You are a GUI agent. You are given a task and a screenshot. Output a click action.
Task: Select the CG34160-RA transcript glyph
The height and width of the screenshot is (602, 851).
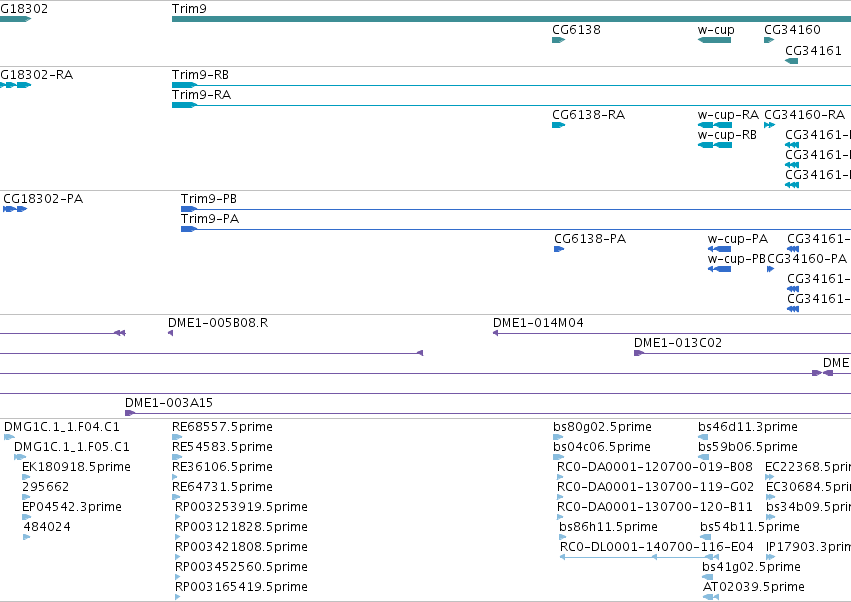769,125
